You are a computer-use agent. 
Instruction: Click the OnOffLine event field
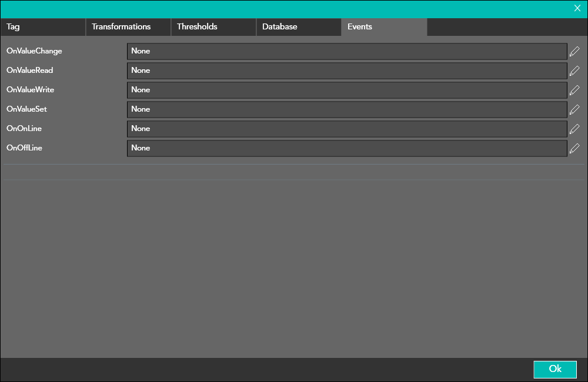(x=347, y=148)
